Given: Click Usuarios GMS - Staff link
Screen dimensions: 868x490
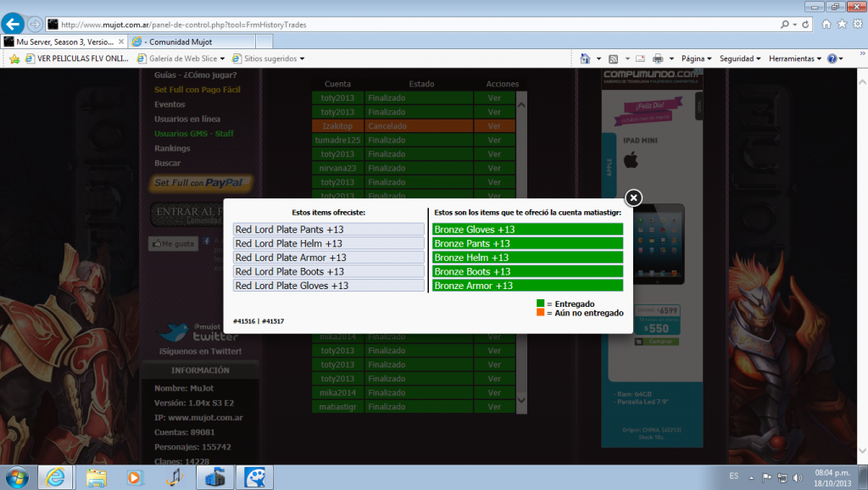Looking at the screenshot, I should [x=194, y=134].
